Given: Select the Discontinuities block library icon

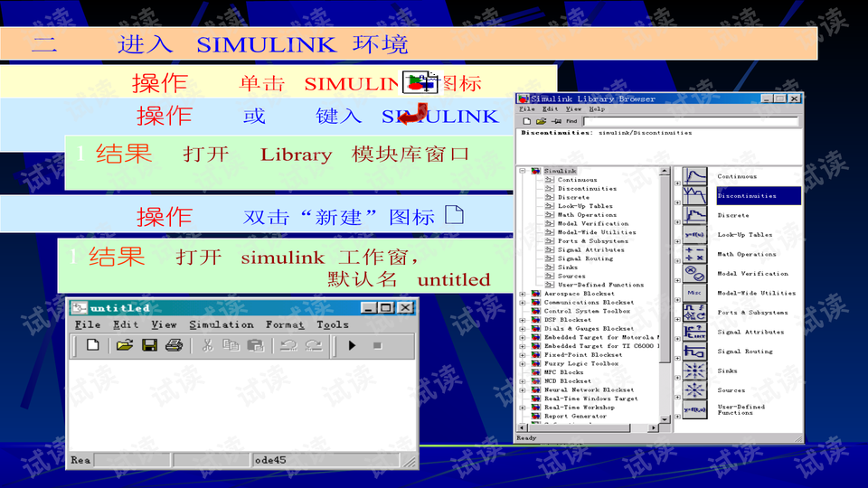Looking at the screenshot, I should (x=694, y=196).
